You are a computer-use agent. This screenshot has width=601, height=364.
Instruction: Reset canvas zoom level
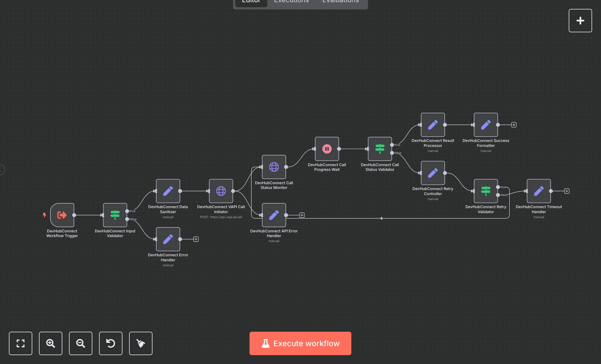click(x=110, y=343)
